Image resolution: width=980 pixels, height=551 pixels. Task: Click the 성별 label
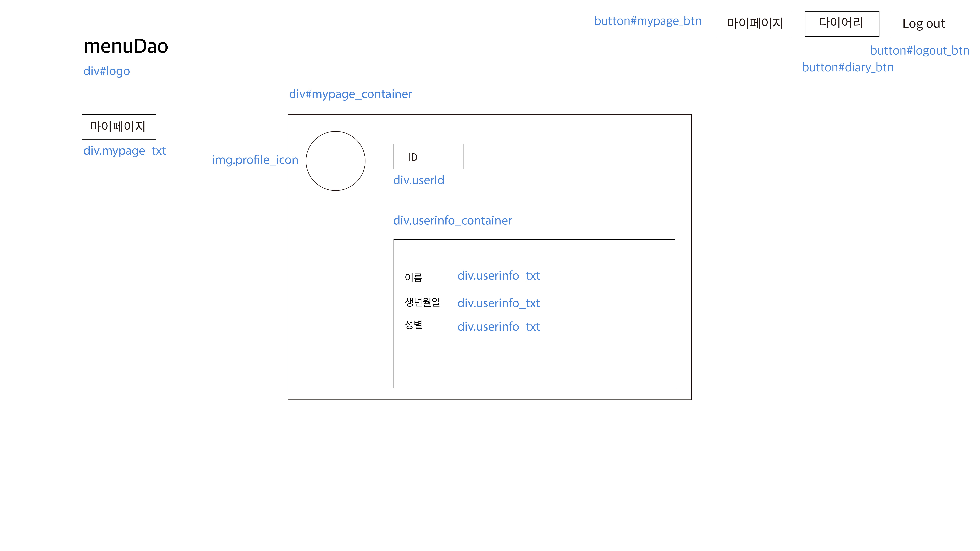click(x=414, y=325)
